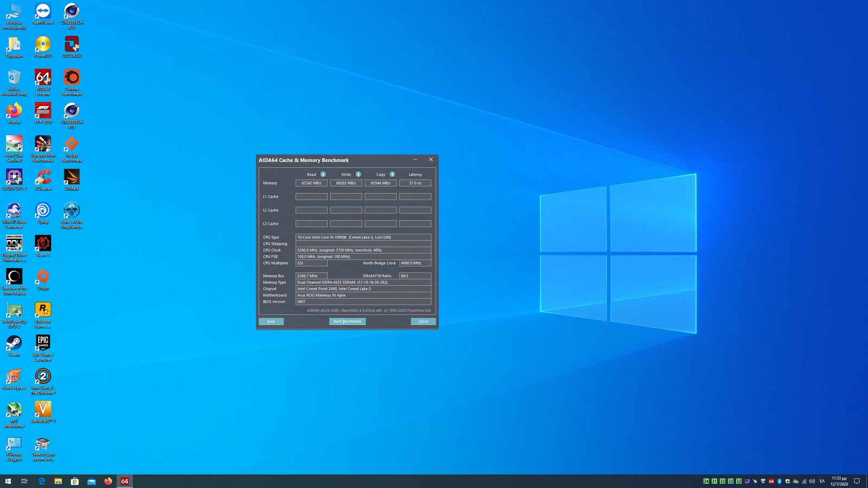Click Bluetooth icon in system tray
The image size is (868, 488).
pyautogui.click(x=780, y=481)
